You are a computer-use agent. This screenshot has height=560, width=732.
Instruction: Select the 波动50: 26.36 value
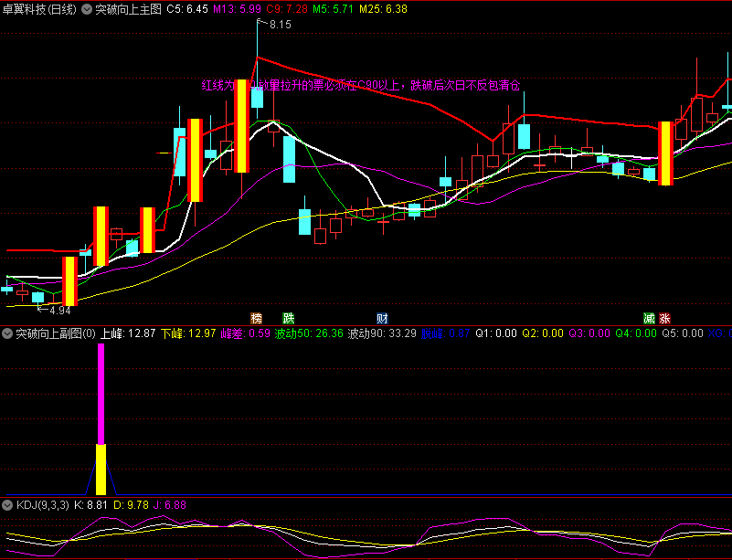[x=309, y=333]
